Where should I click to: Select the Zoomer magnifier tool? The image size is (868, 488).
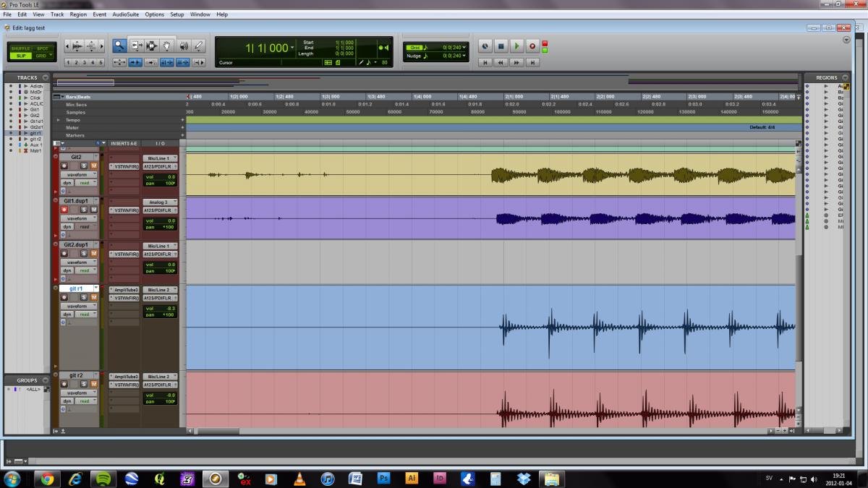tap(119, 46)
